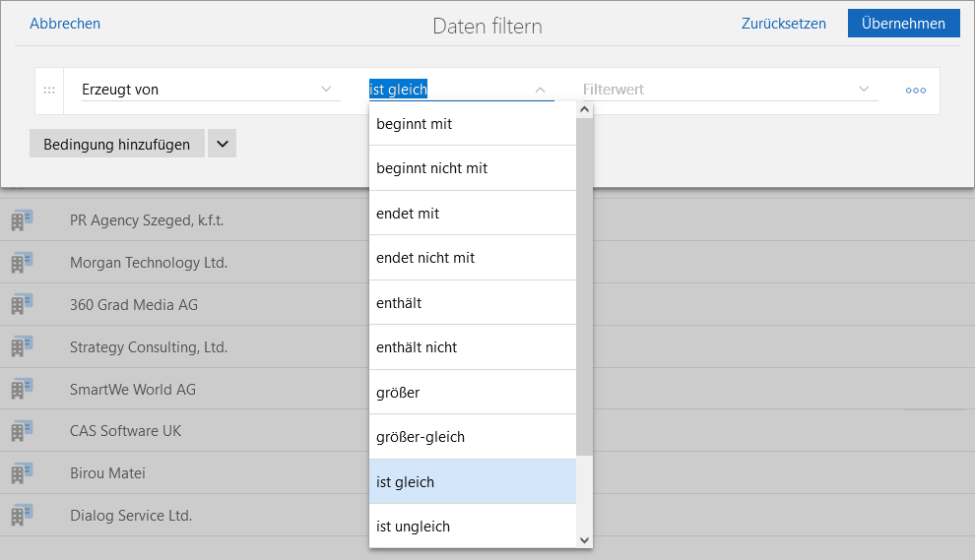The image size is (975, 560).
Task: Click the company icon beside Morgan Technology Ltd.
Action: (x=22, y=263)
